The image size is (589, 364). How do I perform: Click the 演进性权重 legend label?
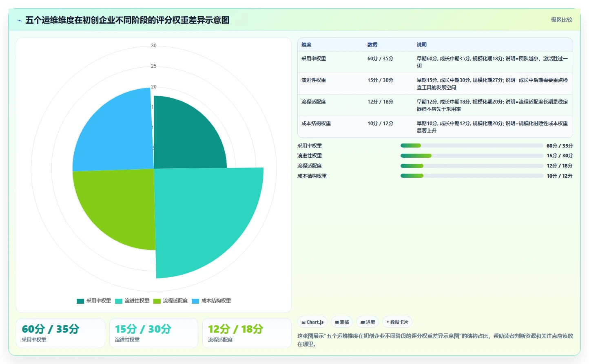tap(137, 301)
